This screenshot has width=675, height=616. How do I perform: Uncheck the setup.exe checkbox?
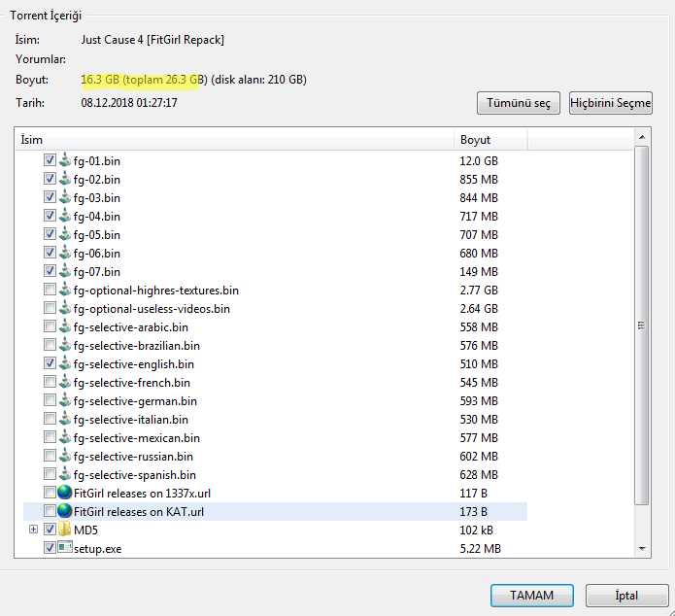(50, 548)
